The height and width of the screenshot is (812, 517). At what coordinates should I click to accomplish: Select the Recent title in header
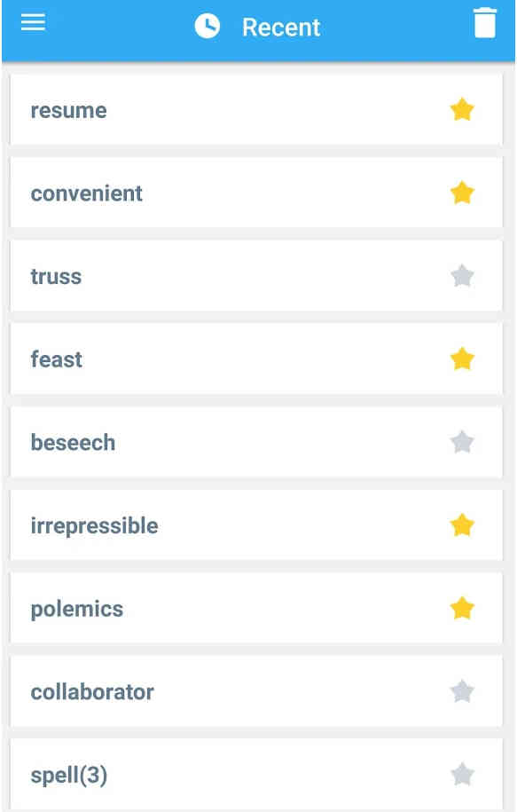tap(281, 28)
